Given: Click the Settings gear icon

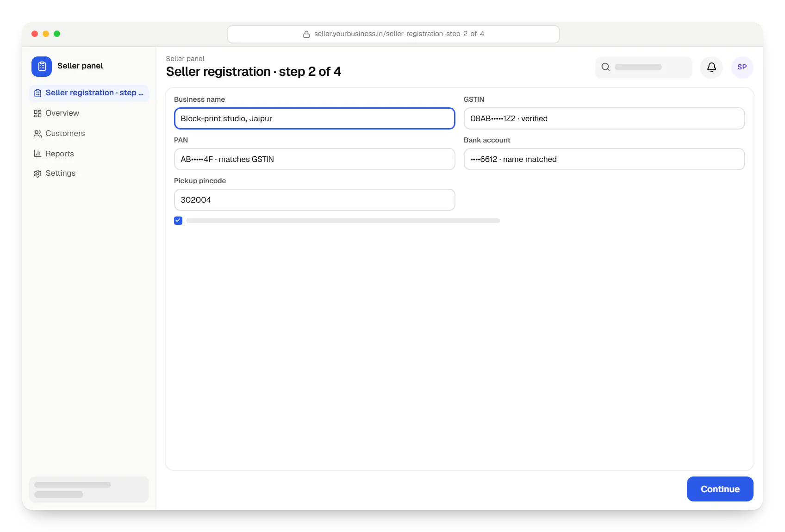Looking at the screenshot, I should 37,173.
